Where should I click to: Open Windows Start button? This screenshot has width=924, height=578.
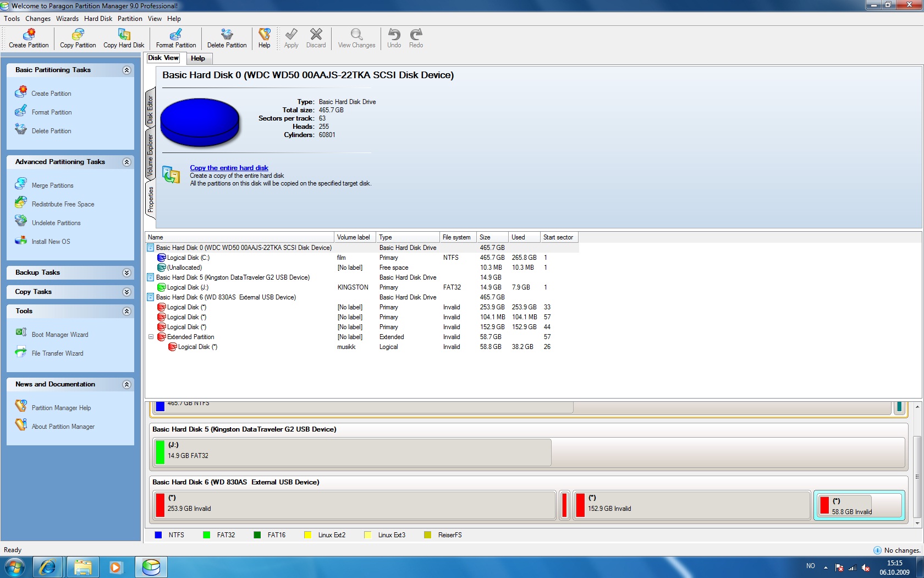[x=15, y=567]
